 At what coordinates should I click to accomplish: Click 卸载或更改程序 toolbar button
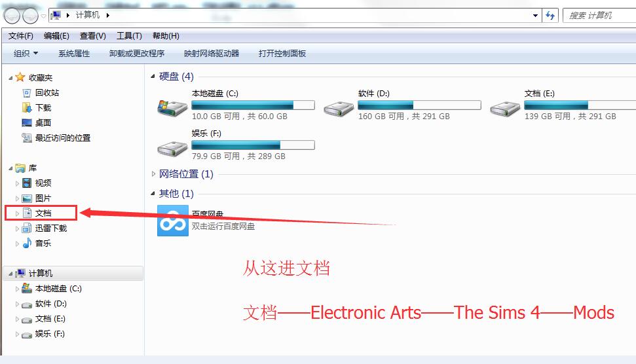coord(137,54)
